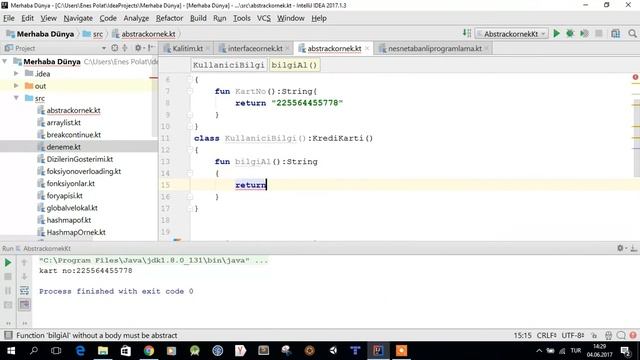The height and width of the screenshot is (360, 640).
Task: Stop process button in Run panel
Action: 8,277
